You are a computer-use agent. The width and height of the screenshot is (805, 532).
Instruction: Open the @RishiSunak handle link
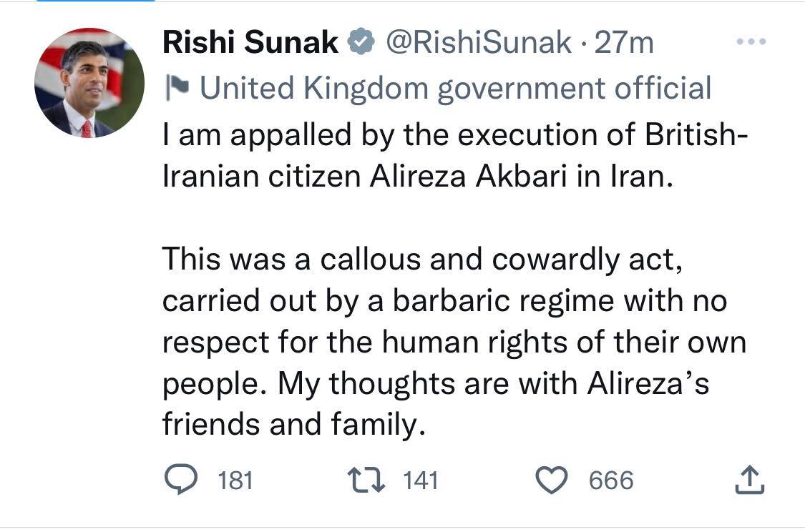pos(478,44)
